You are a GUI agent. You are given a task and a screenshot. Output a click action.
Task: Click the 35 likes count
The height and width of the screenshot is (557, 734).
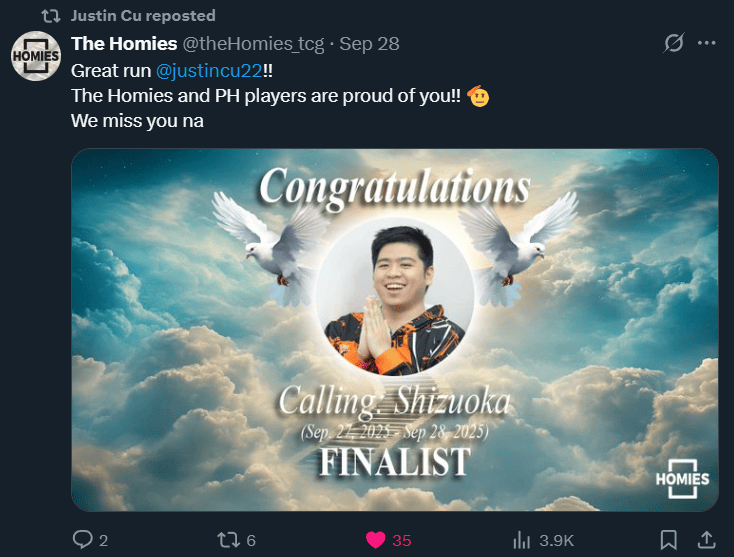coord(402,541)
